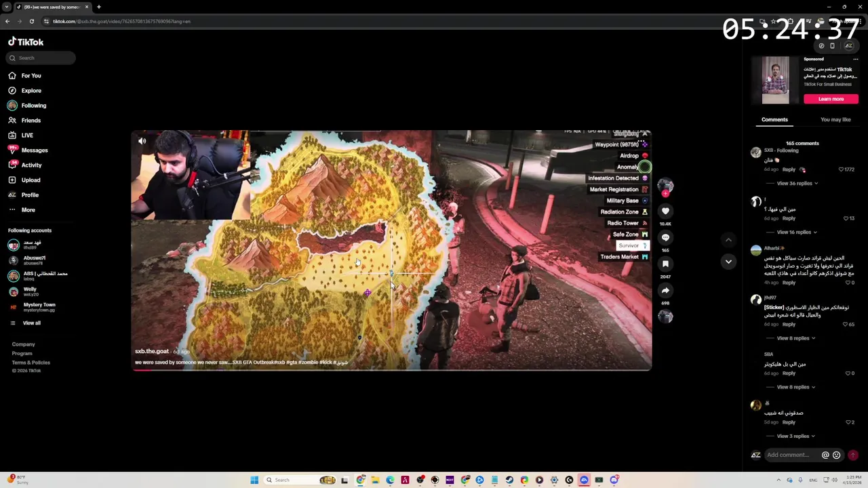Like the comment with 2 likes
Screen dimensions: 868x488
point(848,422)
